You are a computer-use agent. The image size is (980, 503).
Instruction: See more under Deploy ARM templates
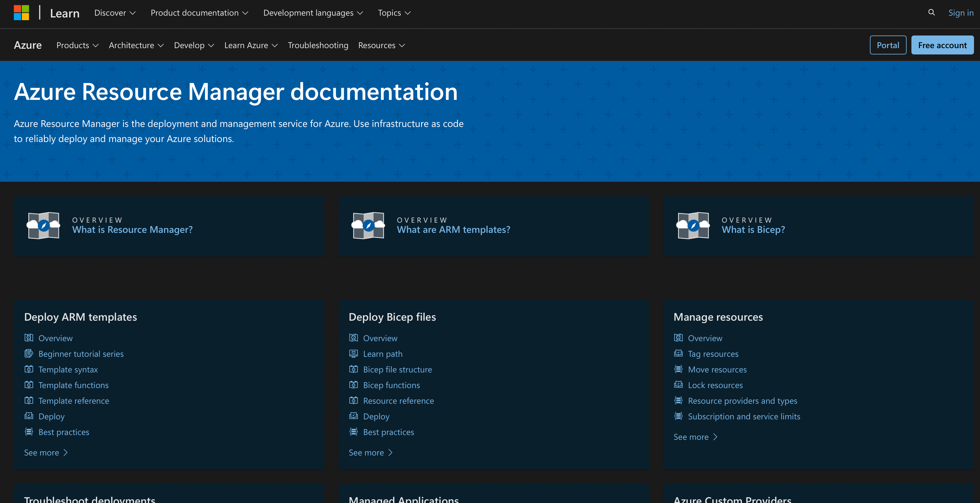(x=46, y=452)
